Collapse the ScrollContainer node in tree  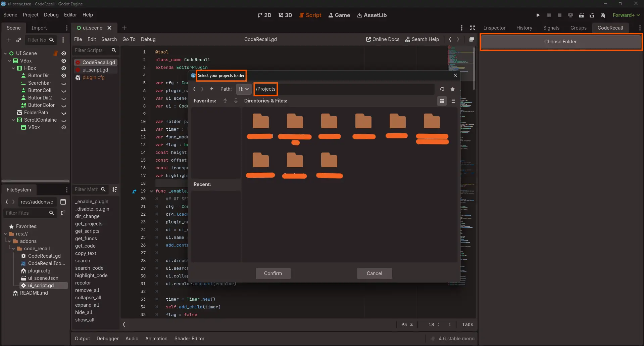pyautogui.click(x=13, y=120)
